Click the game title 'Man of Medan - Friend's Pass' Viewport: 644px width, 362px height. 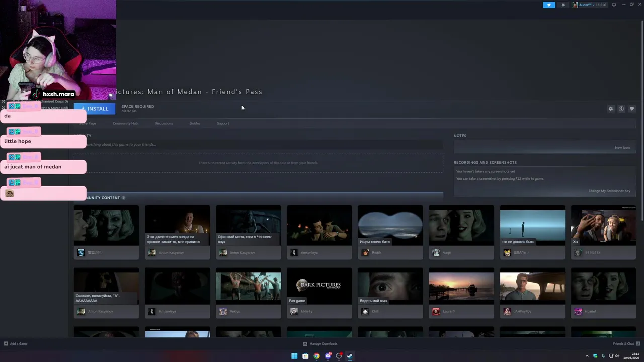click(189, 92)
